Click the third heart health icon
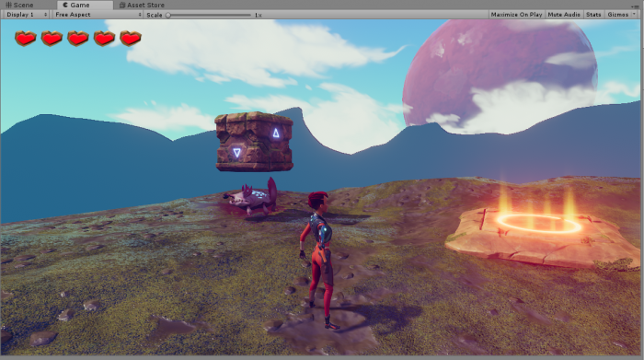 point(78,39)
